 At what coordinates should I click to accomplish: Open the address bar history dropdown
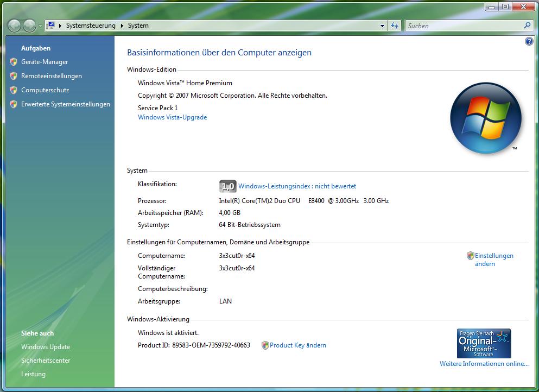[x=382, y=26]
